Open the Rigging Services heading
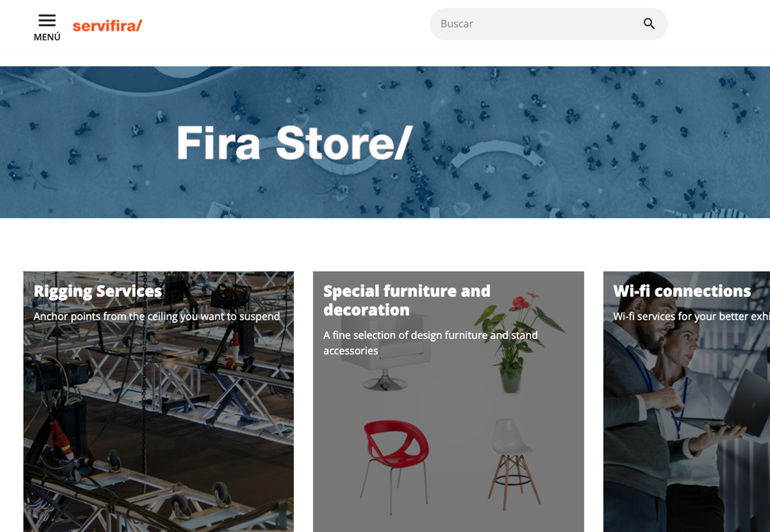The height and width of the screenshot is (532, 770). coord(98,291)
